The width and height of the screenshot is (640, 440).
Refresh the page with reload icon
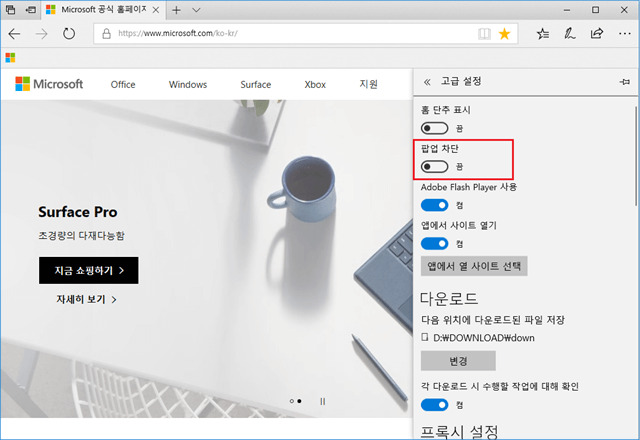pos(70,34)
